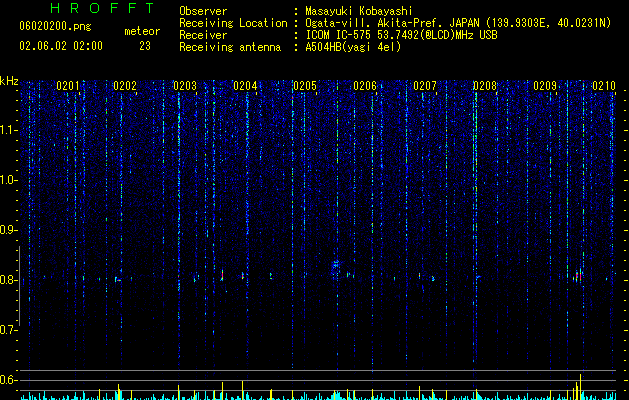Click the meteor label
The height and width of the screenshot is (400, 629).
pyautogui.click(x=142, y=31)
